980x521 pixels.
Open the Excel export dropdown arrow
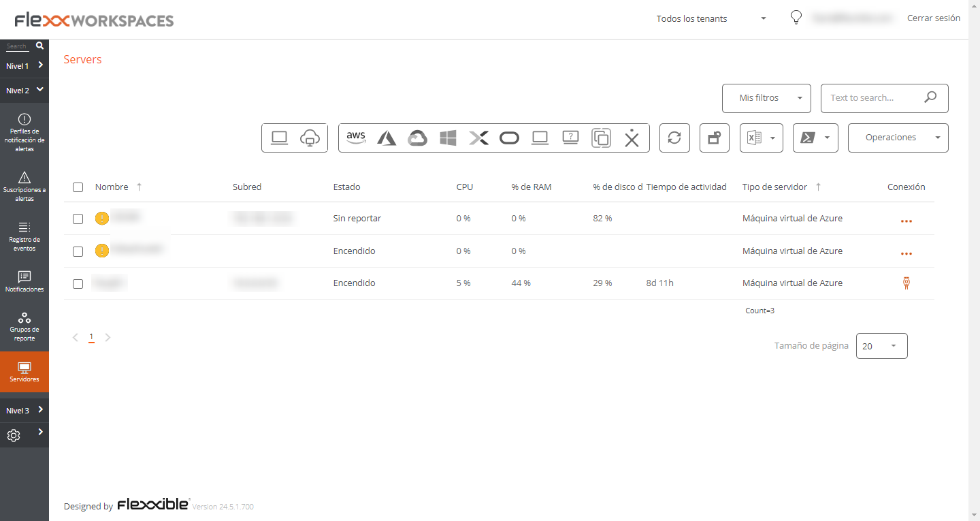coord(773,138)
